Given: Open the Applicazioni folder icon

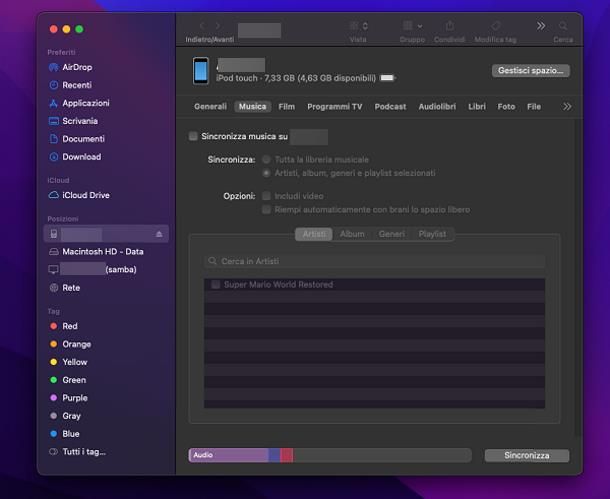Looking at the screenshot, I should pos(54,103).
